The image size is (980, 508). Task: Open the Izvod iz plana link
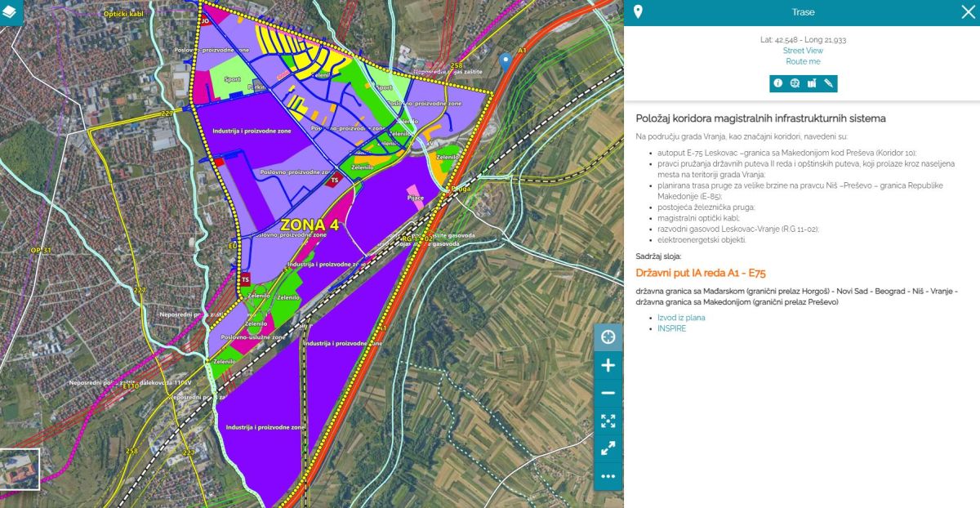tap(681, 318)
